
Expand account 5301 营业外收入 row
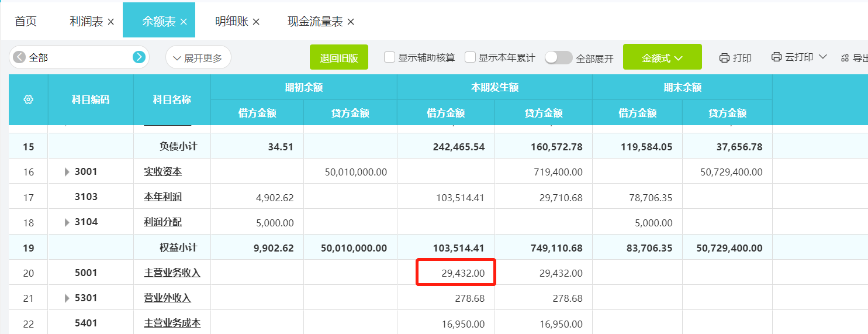pos(67,298)
